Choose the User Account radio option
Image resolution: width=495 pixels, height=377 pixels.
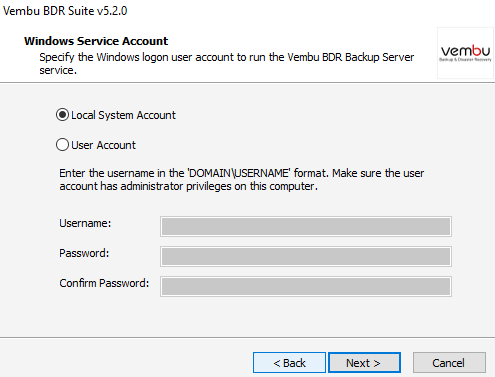pos(62,145)
